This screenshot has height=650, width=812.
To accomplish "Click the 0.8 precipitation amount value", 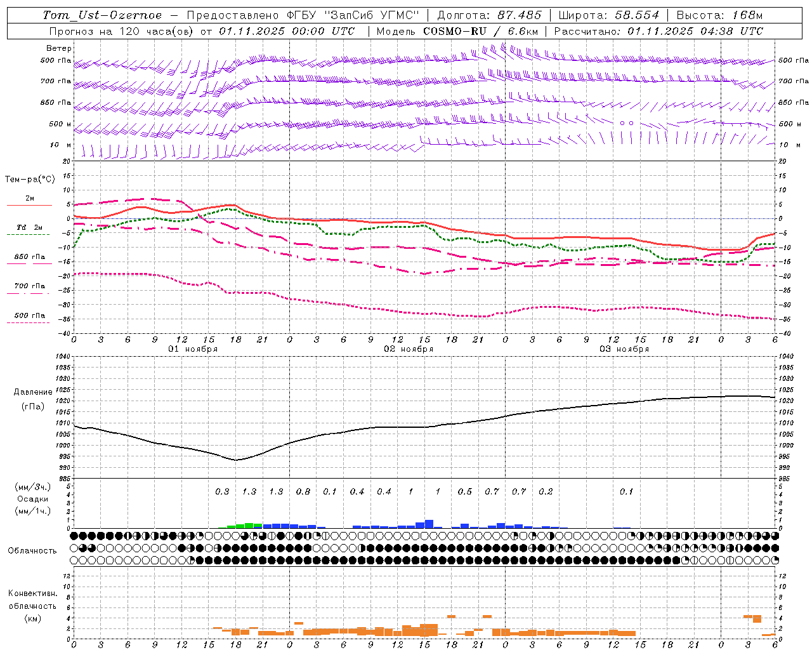I will pyautogui.click(x=303, y=492).
